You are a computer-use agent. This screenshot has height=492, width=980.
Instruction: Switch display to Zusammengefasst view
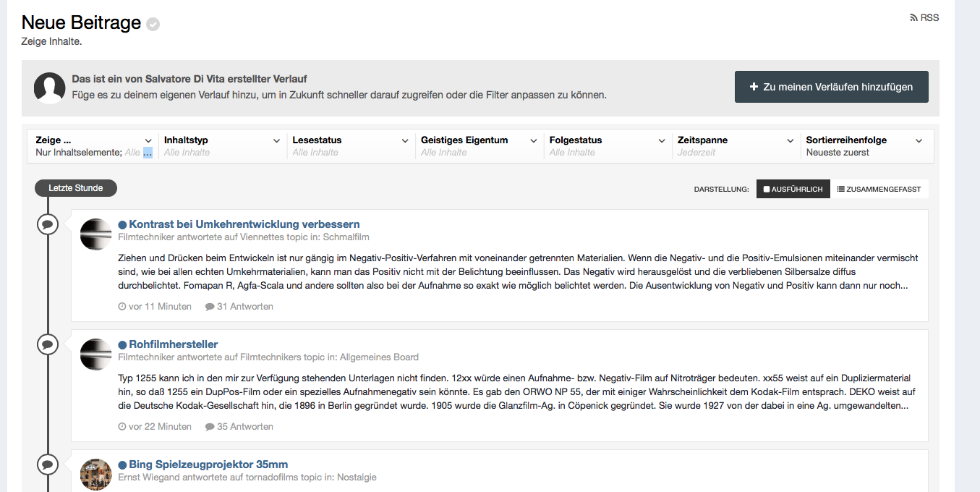pyautogui.click(x=879, y=189)
